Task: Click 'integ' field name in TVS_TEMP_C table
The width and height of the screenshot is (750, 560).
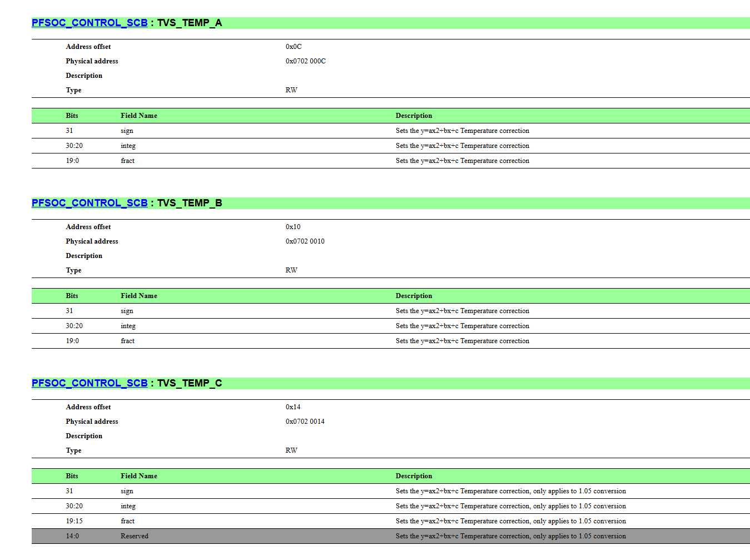Action: pyautogui.click(x=128, y=507)
